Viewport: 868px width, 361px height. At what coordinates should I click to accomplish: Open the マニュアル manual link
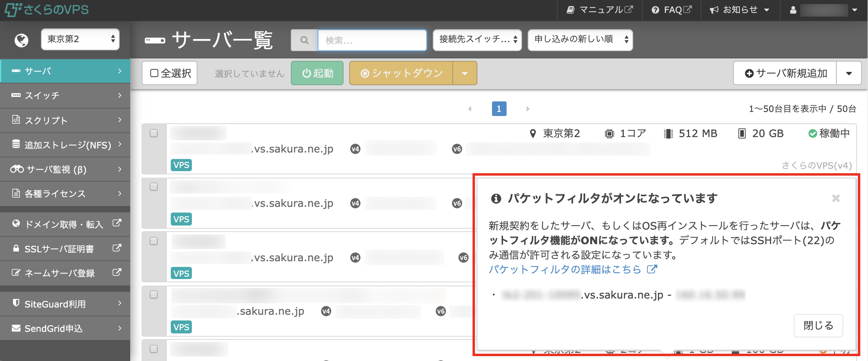pyautogui.click(x=599, y=10)
